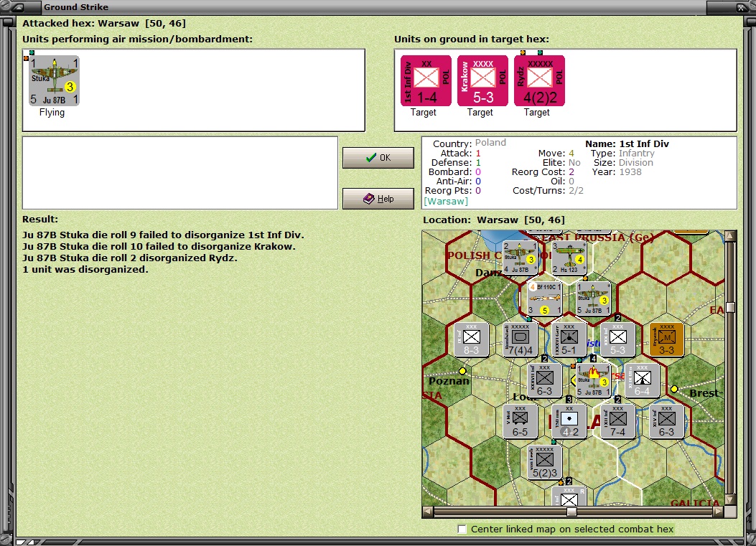Open the Help button
This screenshot has height=546, width=756.
pos(378,199)
